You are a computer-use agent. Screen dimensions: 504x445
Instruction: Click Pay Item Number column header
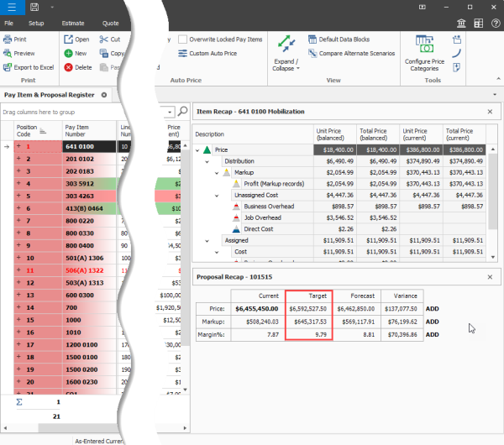[x=89, y=131]
